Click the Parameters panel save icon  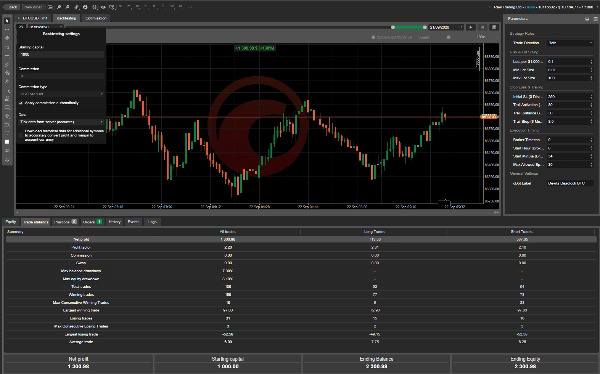pos(587,18)
